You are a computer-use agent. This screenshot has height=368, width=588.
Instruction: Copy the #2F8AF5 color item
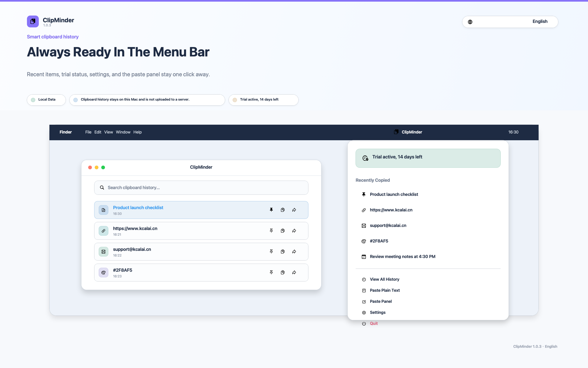point(283,272)
